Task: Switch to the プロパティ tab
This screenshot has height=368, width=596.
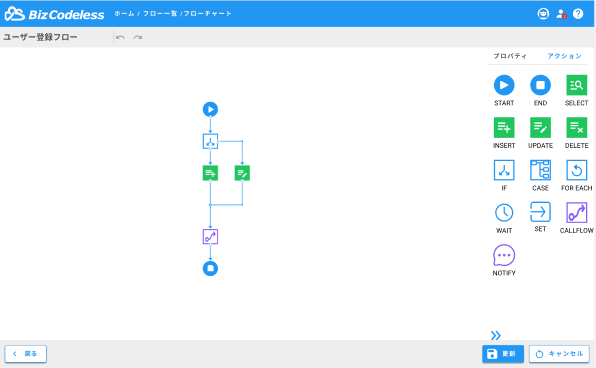Action: click(x=510, y=56)
